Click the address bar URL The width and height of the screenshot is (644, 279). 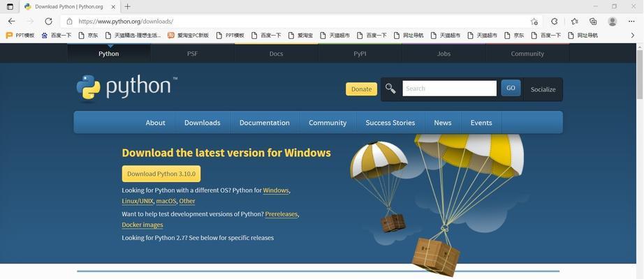click(x=126, y=22)
